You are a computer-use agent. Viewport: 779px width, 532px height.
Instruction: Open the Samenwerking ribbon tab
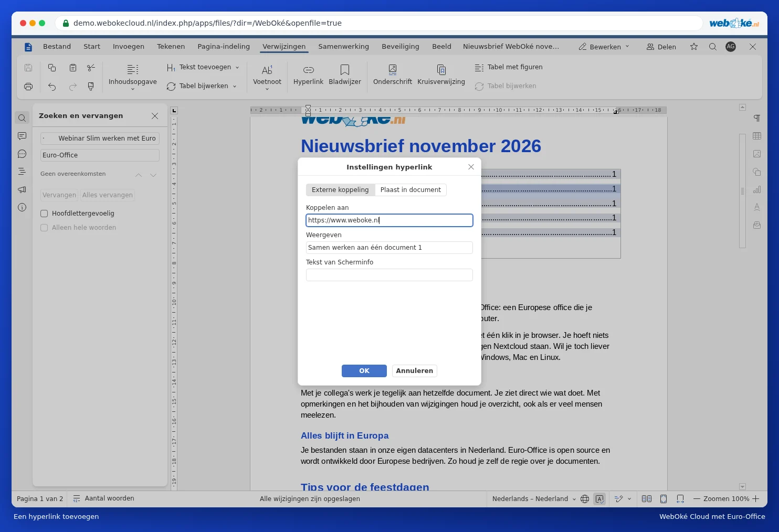pos(344,47)
